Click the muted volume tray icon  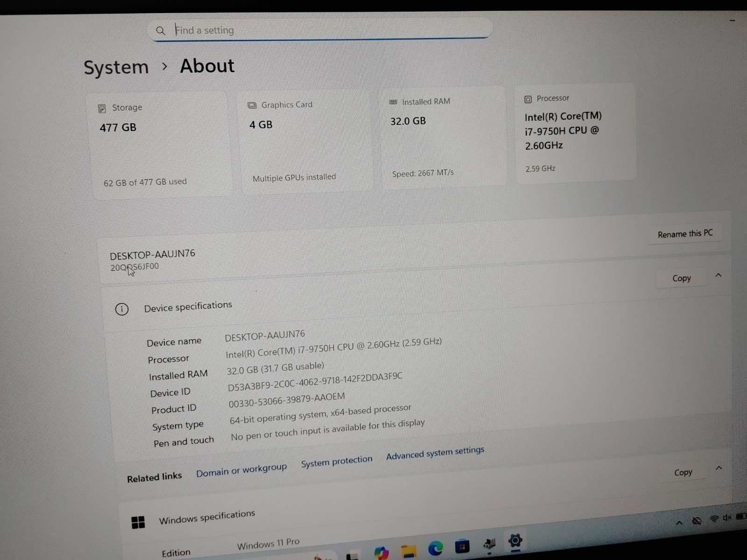tap(727, 518)
